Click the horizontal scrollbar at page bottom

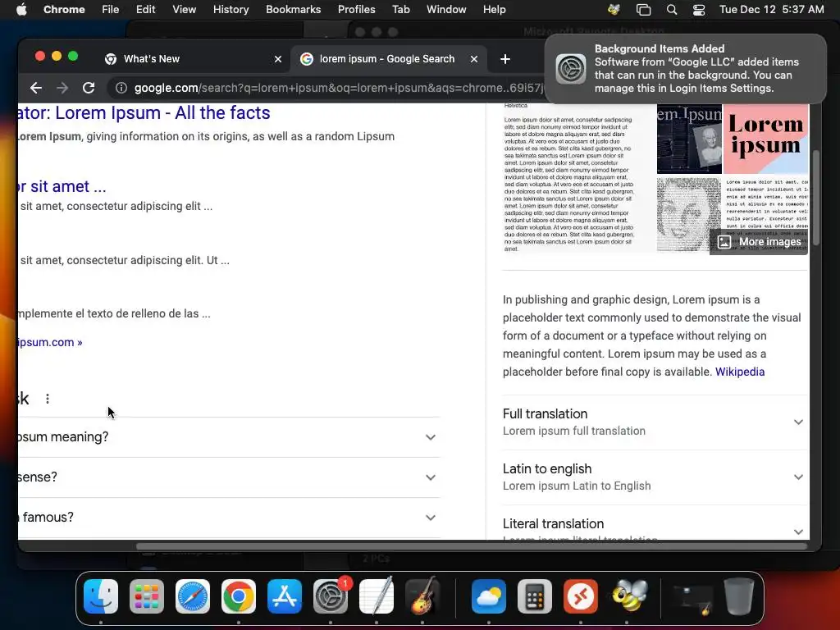pos(472,546)
